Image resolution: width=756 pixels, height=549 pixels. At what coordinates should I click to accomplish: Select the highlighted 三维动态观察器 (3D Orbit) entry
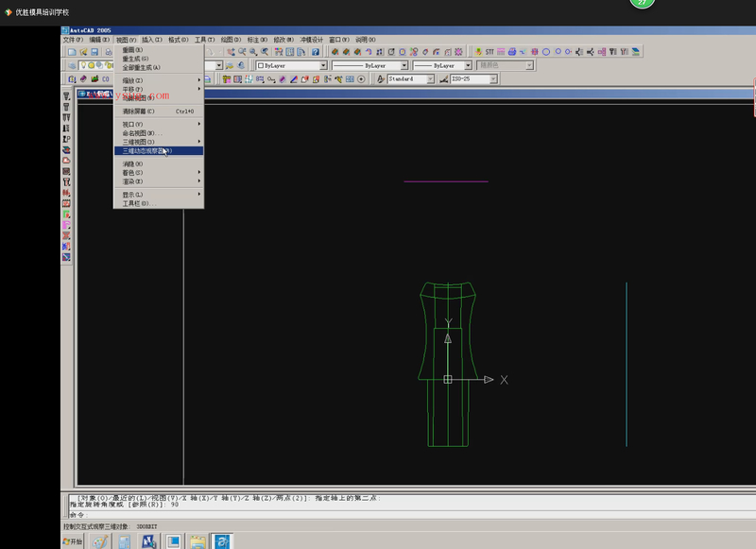[159, 151]
